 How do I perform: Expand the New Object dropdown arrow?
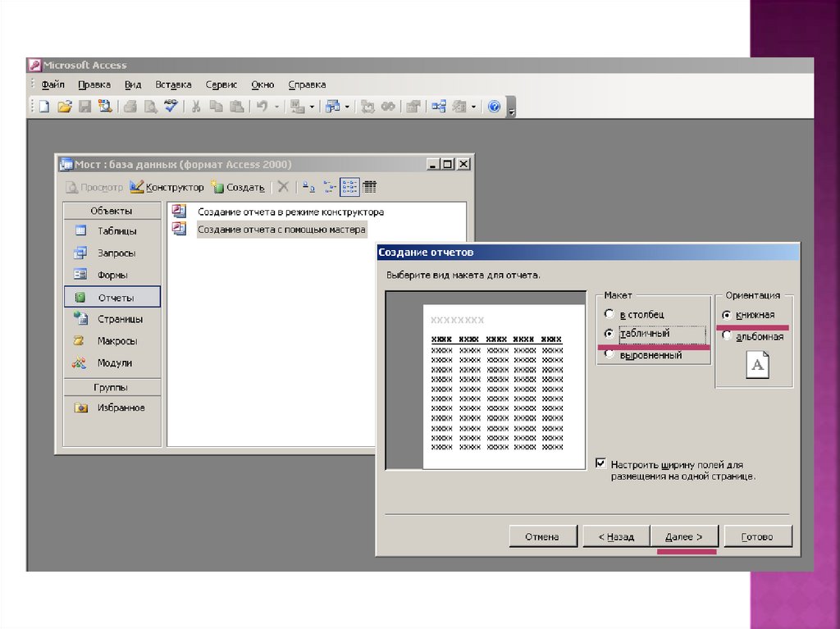[473, 107]
